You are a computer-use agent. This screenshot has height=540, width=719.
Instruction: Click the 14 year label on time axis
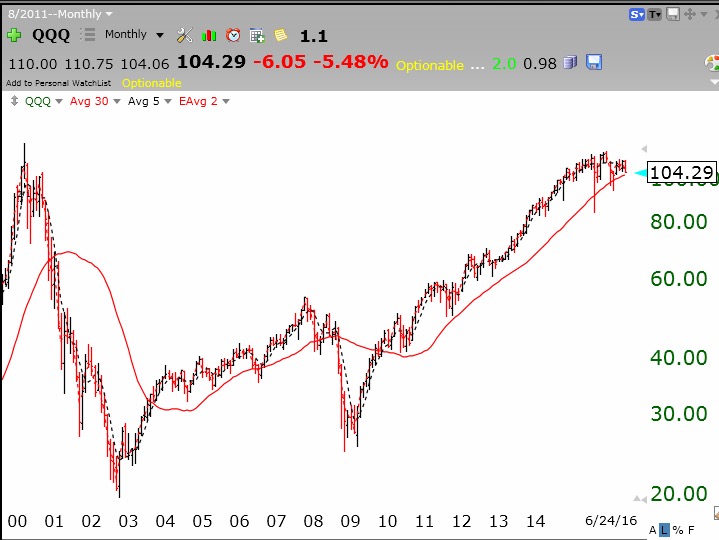[535, 521]
